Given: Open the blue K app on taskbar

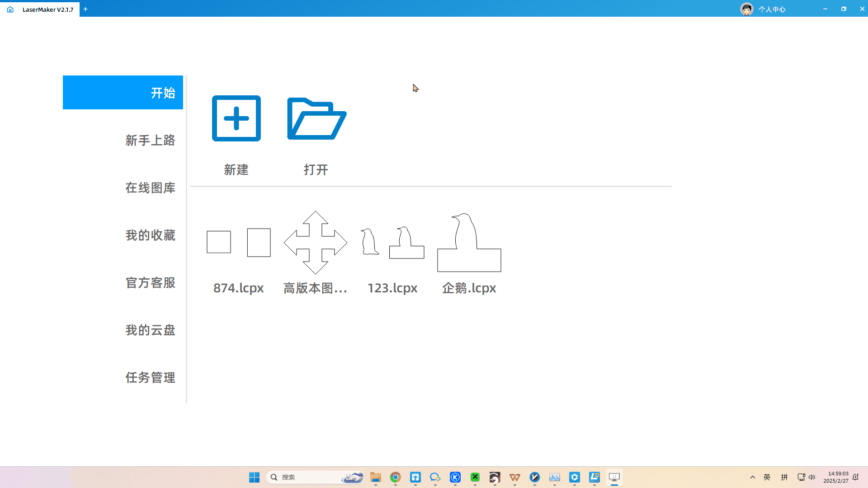Looking at the screenshot, I should [x=455, y=477].
